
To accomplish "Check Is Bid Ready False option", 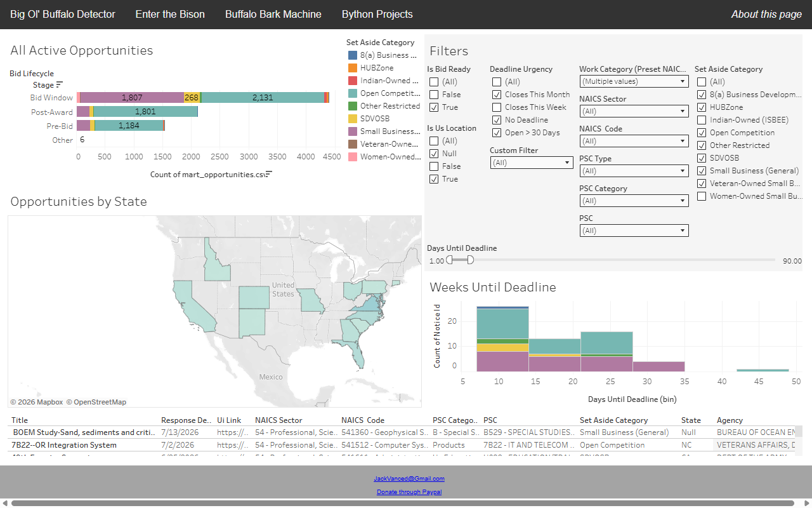I will click(434, 95).
